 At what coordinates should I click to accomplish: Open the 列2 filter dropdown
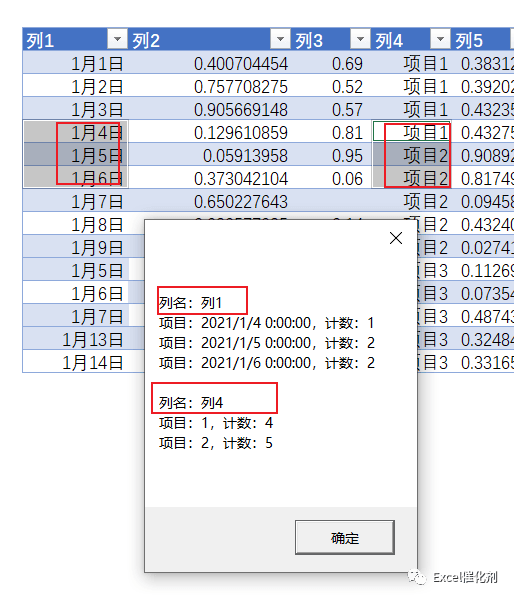tap(280, 39)
